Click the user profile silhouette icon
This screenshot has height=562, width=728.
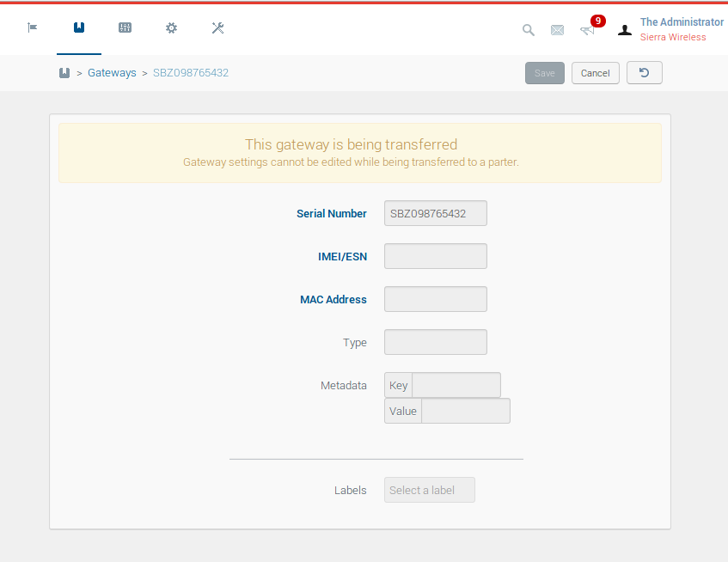click(625, 30)
